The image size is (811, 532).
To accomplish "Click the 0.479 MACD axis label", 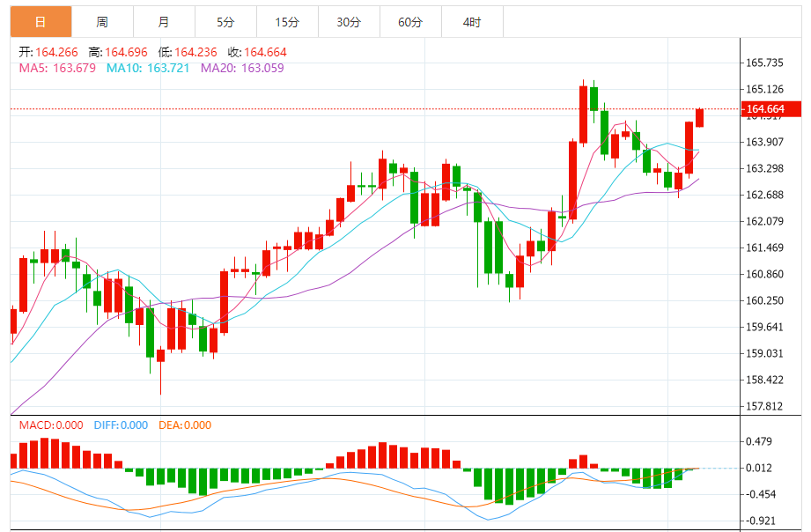I will (759, 442).
